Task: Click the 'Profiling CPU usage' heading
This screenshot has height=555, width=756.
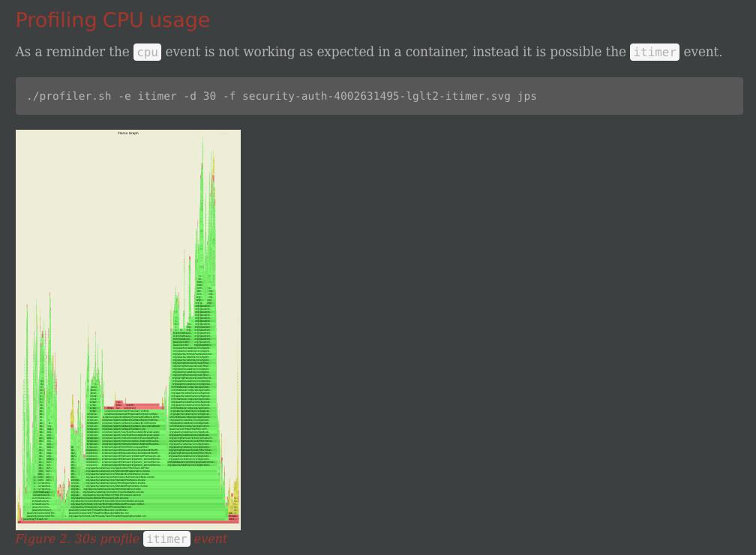Action: click(112, 20)
